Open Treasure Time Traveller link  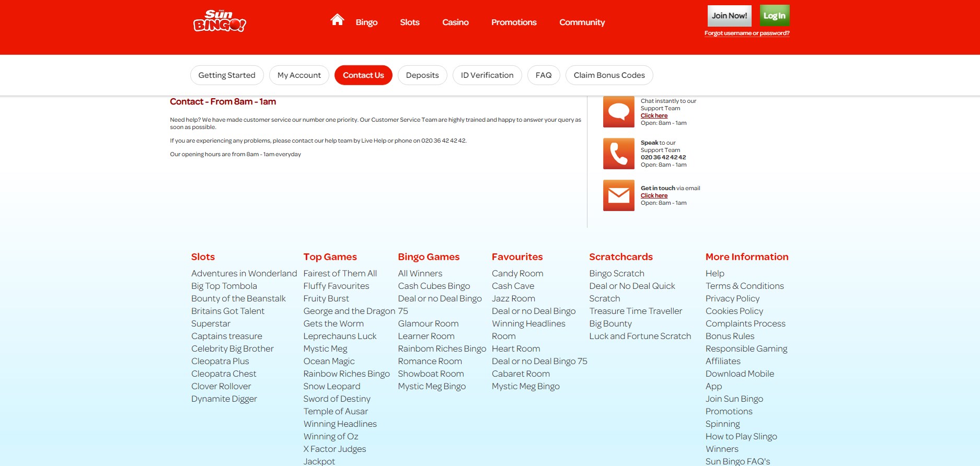(636, 311)
